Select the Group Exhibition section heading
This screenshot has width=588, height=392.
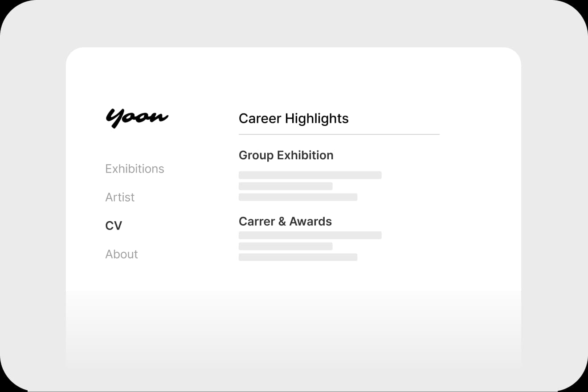[286, 155]
